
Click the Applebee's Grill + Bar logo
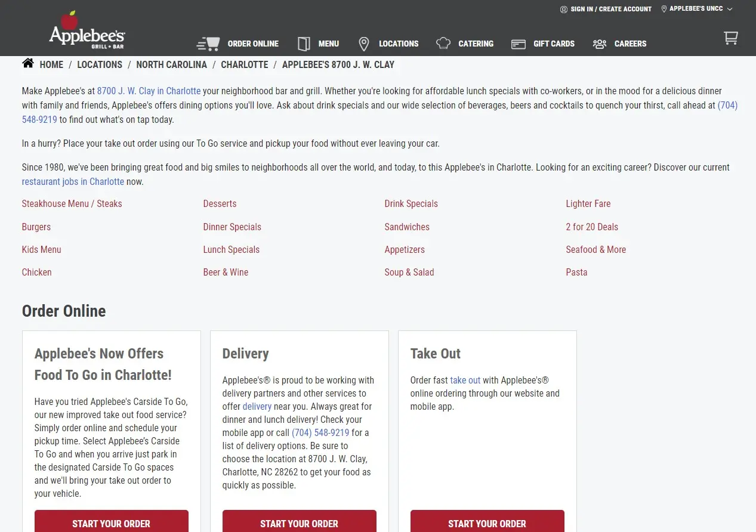87,30
